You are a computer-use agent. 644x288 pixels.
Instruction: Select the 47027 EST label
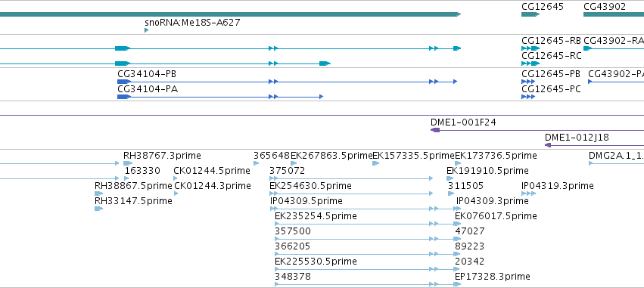(470, 231)
